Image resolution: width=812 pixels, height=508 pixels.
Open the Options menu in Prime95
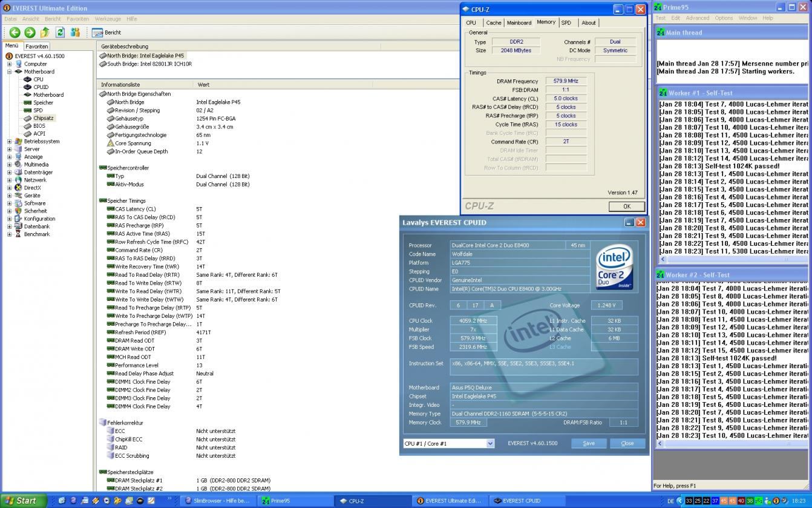point(724,18)
